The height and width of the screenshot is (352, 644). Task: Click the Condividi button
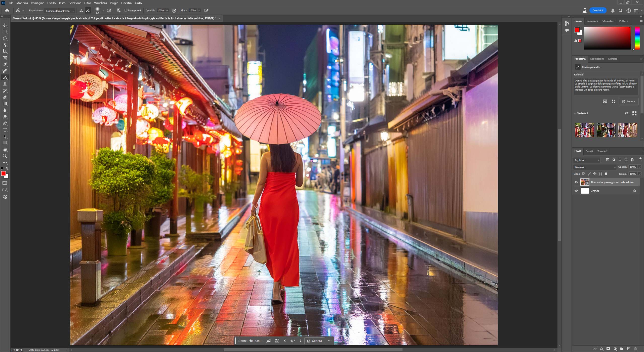[597, 11]
